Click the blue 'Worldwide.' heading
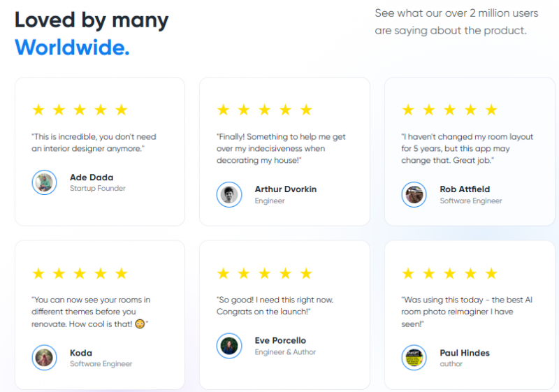This screenshot has width=559, height=392. pos(72,47)
